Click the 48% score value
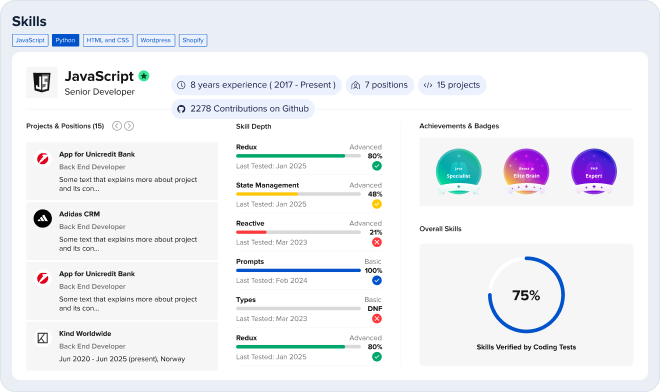660x392 pixels. click(375, 194)
